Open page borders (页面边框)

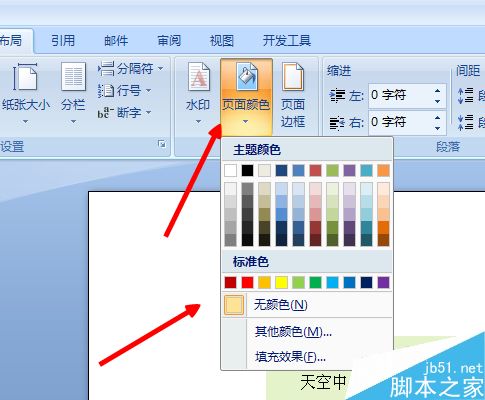point(293,95)
